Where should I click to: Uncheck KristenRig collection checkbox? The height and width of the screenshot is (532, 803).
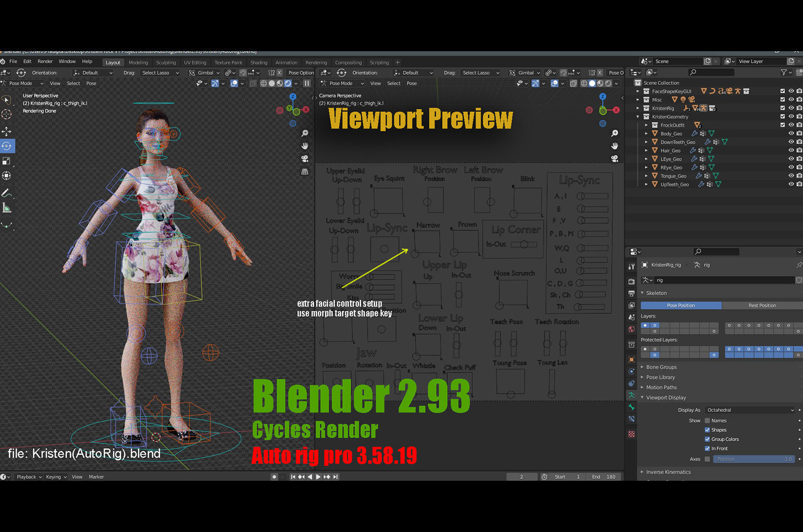click(782, 108)
